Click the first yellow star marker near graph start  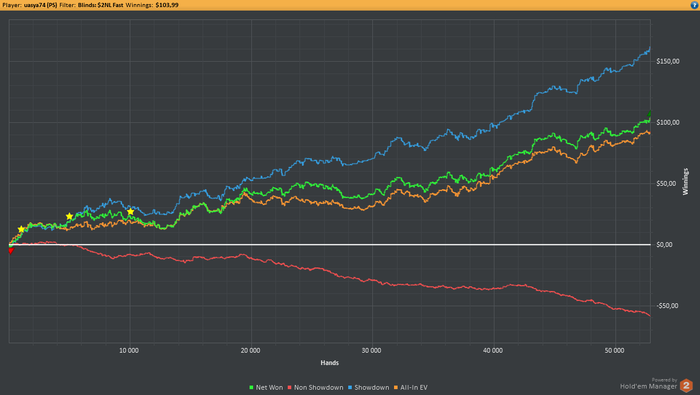pyautogui.click(x=21, y=229)
